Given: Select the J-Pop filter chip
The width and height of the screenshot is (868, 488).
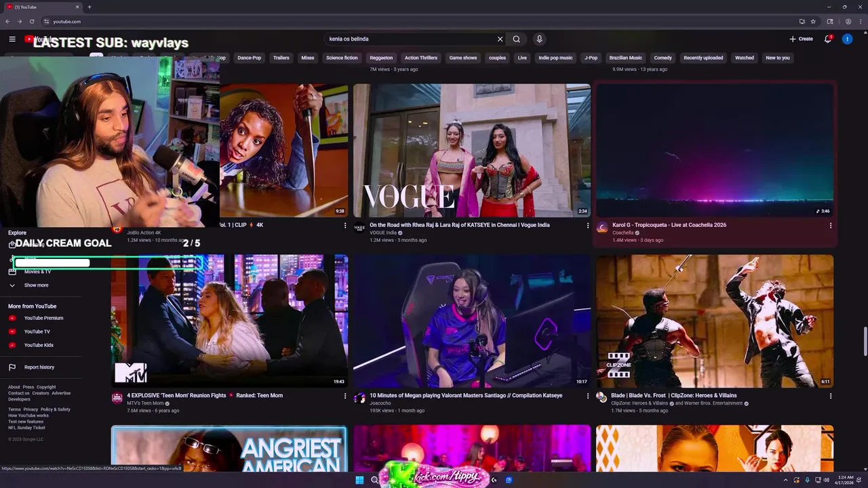Looking at the screenshot, I should tap(591, 58).
